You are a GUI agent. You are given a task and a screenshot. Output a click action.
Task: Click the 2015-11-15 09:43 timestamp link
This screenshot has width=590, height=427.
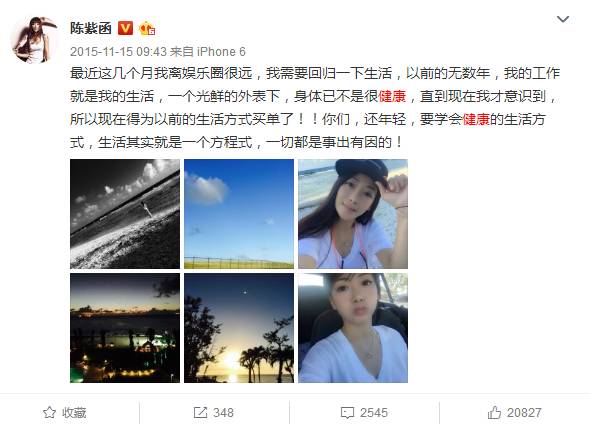point(118,52)
